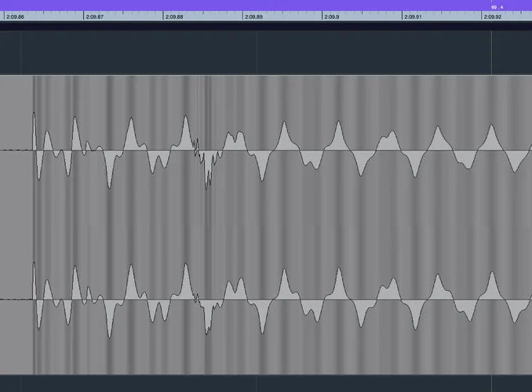Click the 2:09.87 ruler time label
This screenshot has height=392, width=532.
[x=95, y=16]
